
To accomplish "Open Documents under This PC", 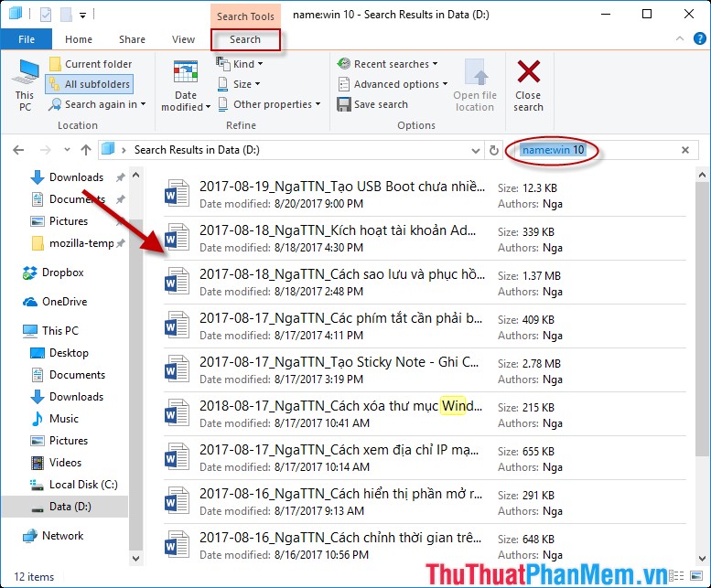I will click(77, 375).
